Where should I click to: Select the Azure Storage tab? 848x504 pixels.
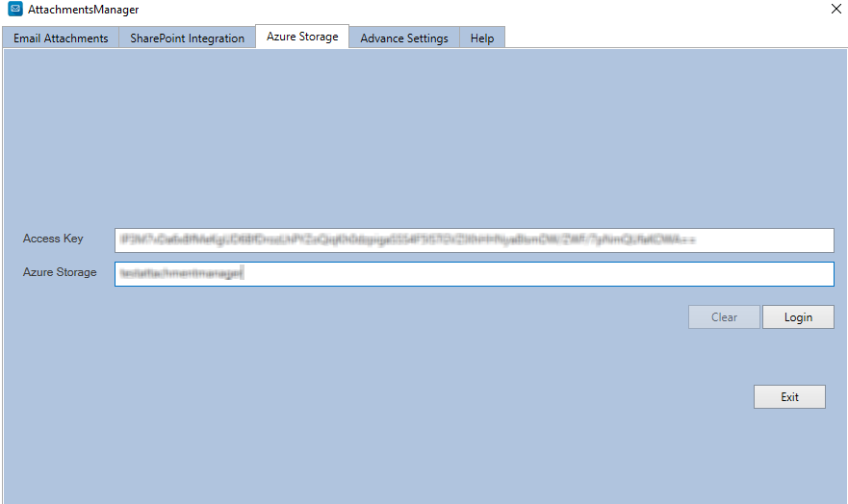coord(302,37)
